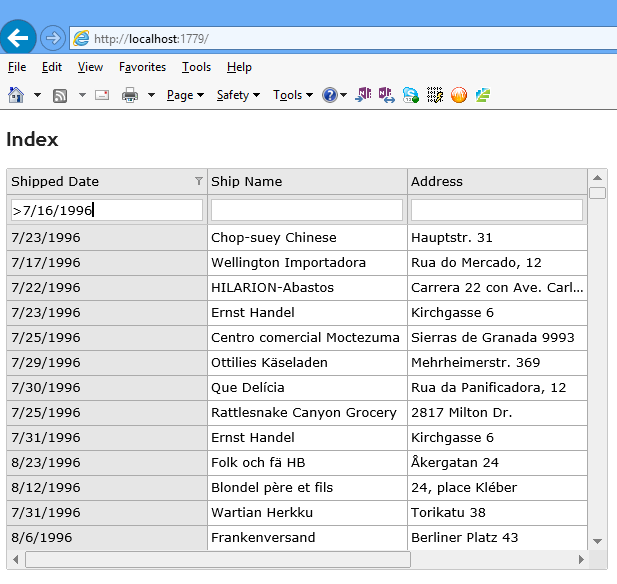Viewport: 617px width, 584px height.
Task: Select the Que Delícia cell
Action: [307, 387]
